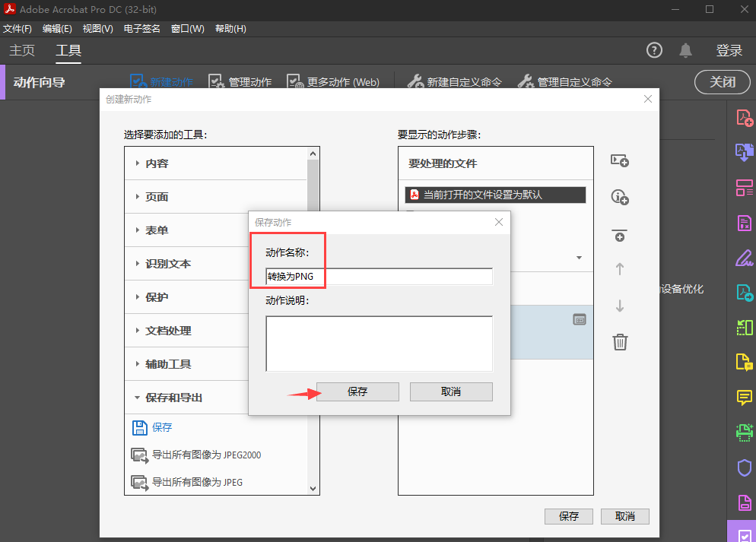Collapse the 保存和导出 category
The width and height of the screenshot is (756, 542).
pyautogui.click(x=173, y=398)
